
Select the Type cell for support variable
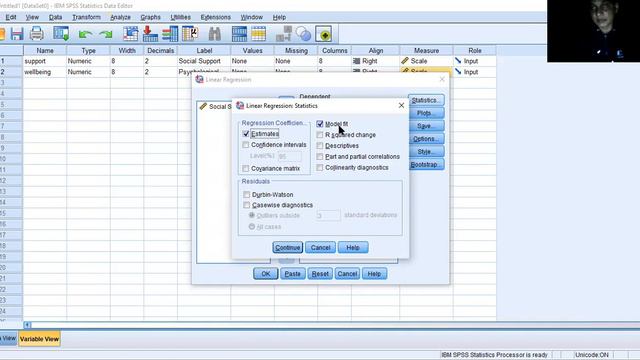(x=88, y=61)
